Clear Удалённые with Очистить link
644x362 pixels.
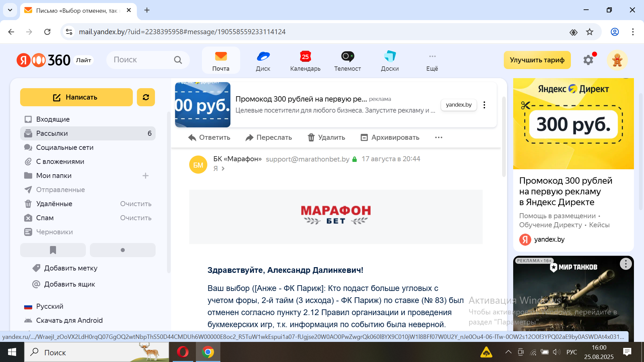pyautogui.click(x=136, y=204)
